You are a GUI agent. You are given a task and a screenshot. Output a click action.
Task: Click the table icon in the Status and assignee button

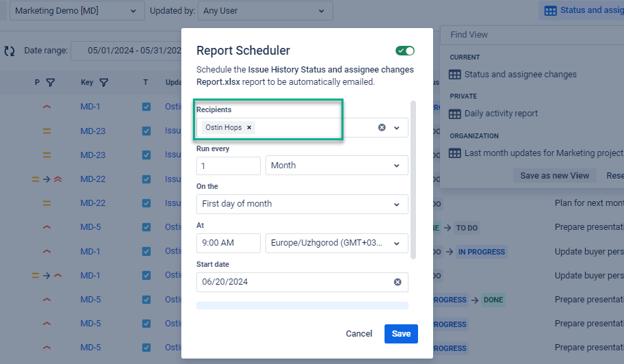[x=550, y=10]
